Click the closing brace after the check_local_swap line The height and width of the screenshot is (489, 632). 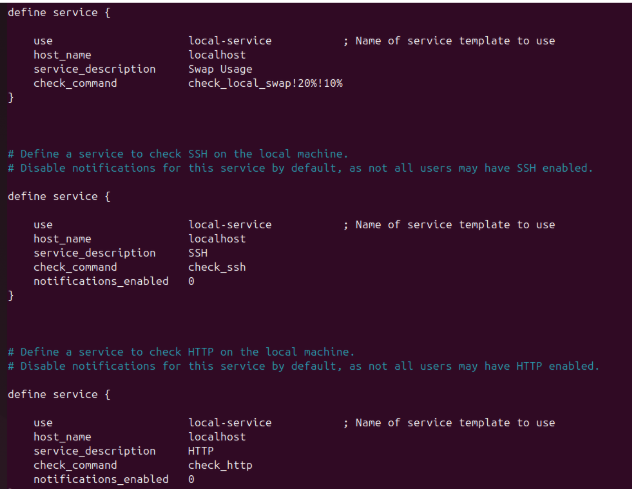tap(11, 97)
